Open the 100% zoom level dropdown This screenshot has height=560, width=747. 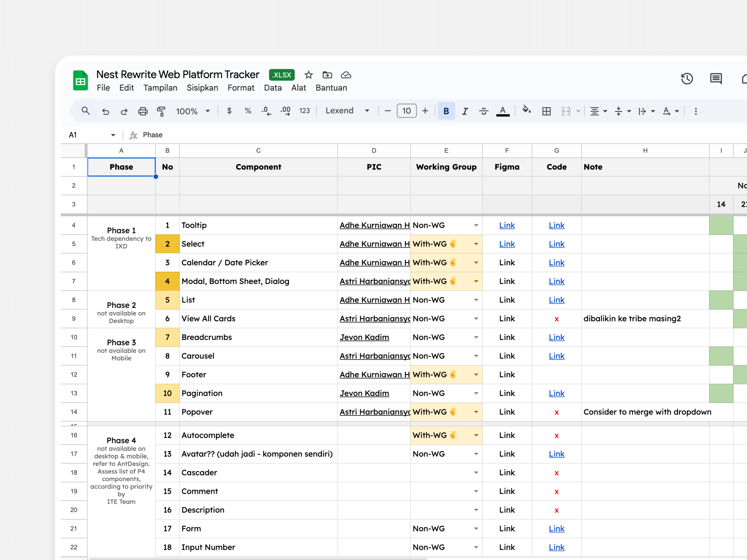tap(193, 111)
